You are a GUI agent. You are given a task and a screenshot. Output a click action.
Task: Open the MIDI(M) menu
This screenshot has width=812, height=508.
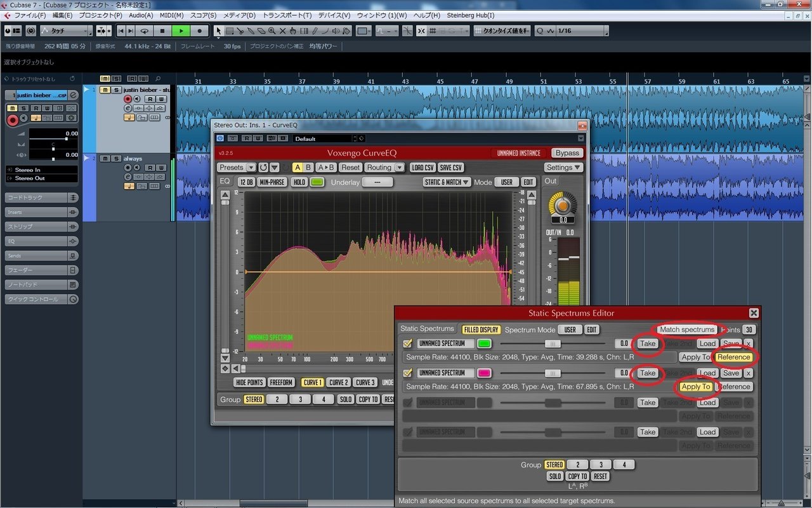171,15
